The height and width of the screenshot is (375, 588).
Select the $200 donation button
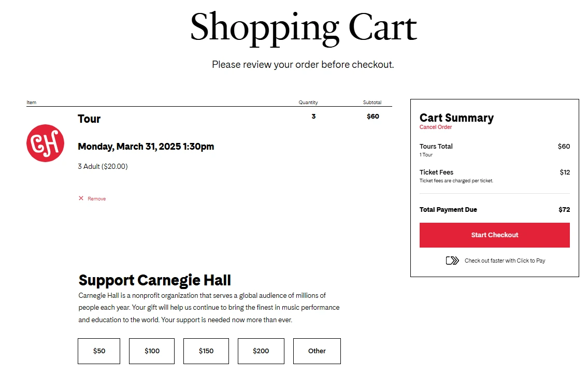coord(261,351)
